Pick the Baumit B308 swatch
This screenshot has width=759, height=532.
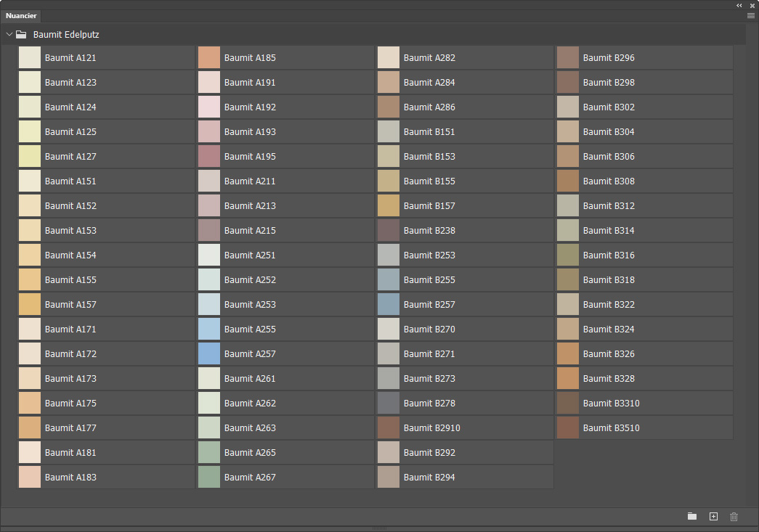tap(568, 181)
